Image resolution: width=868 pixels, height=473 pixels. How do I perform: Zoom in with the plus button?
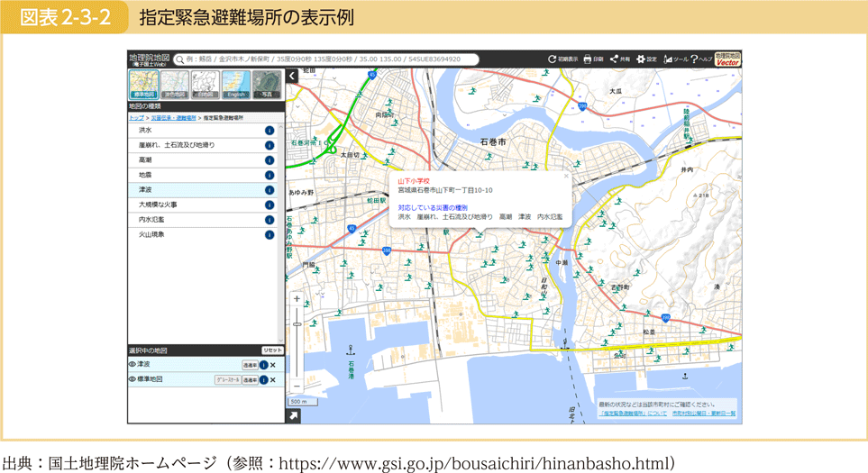(297, 299)
